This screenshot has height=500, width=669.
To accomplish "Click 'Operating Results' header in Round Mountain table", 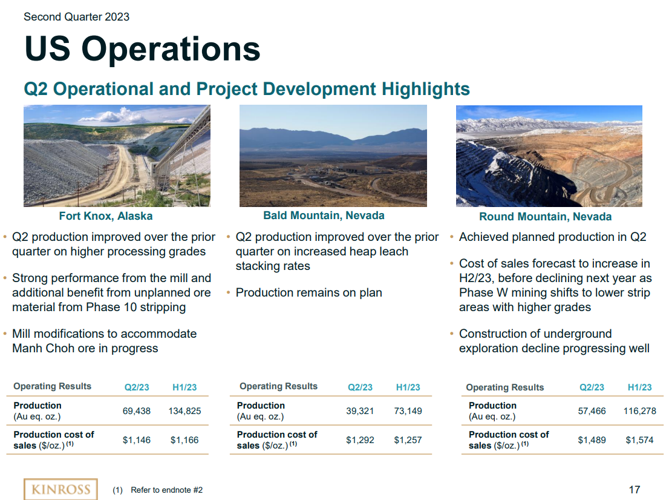I will pyautogui.click(x=505, y=387).
